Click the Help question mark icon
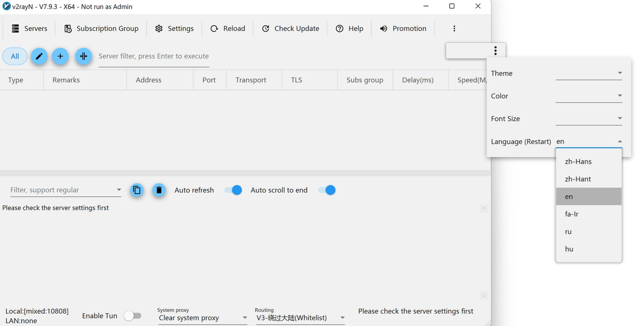644x326 pixels. click(x=340, y=29)
